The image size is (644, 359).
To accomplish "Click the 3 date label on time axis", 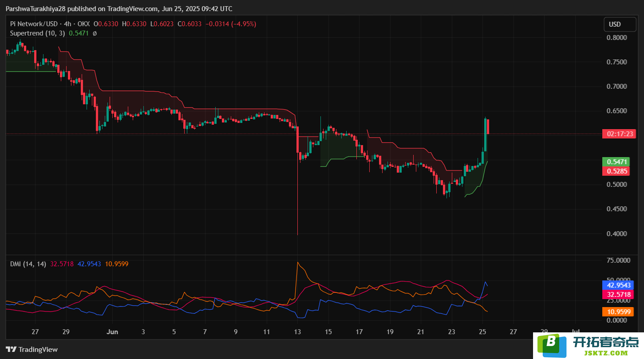I will (143, 332).
